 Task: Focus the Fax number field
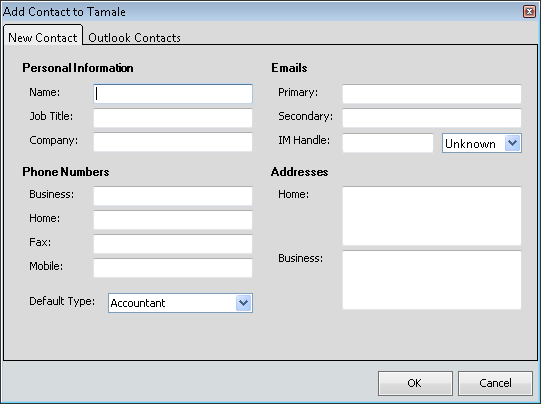click(x=173, y=244)
